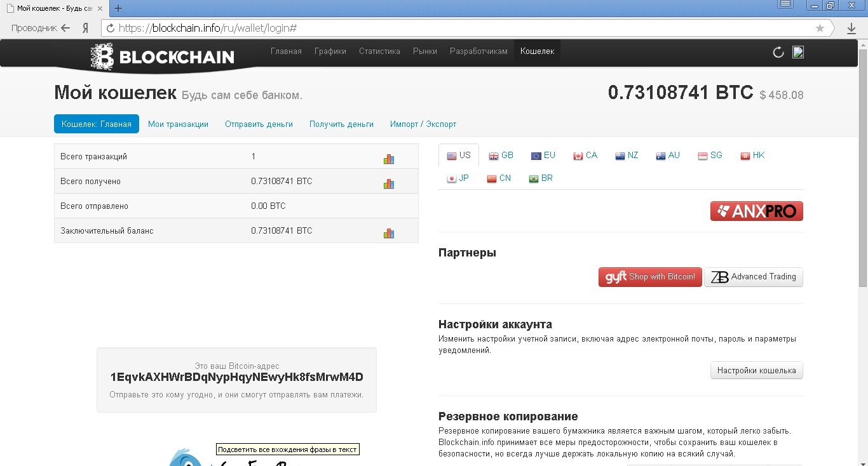868x466 pixels.
Task: Click the Yandex Я icon
Action: (x=85, y=28)
